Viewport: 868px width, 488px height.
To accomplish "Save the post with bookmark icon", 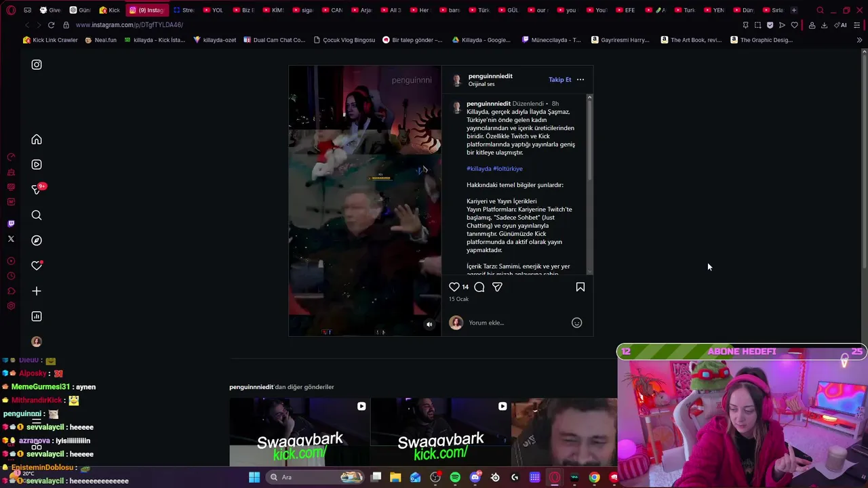I will pyautogui.click(x=580, y=287).
